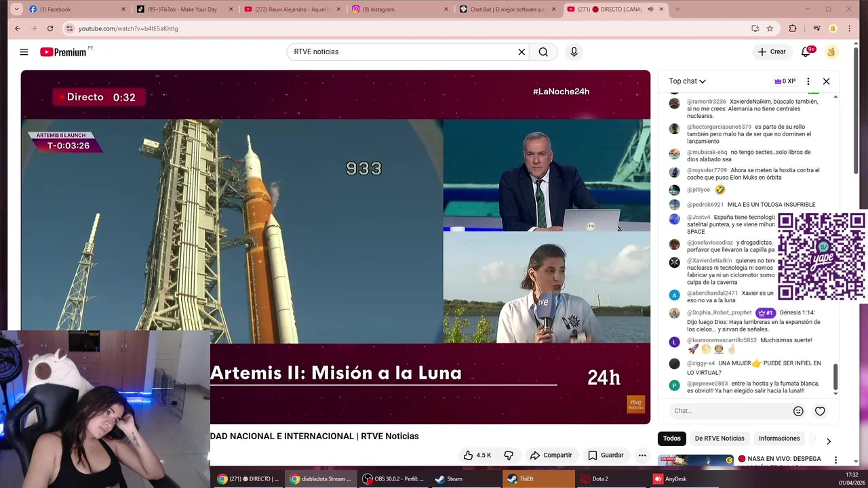Click the Chat message input box

[x=729, y=411]
